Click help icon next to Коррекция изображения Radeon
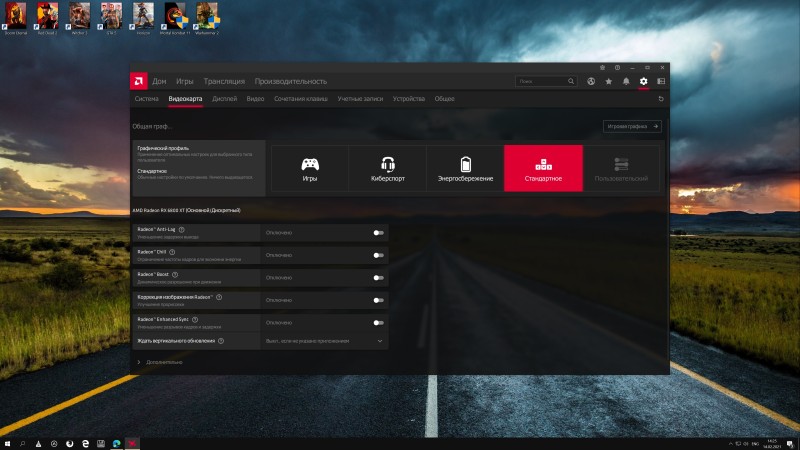Image resolution: width=800 pixels, height=450 pixels. 219,297
